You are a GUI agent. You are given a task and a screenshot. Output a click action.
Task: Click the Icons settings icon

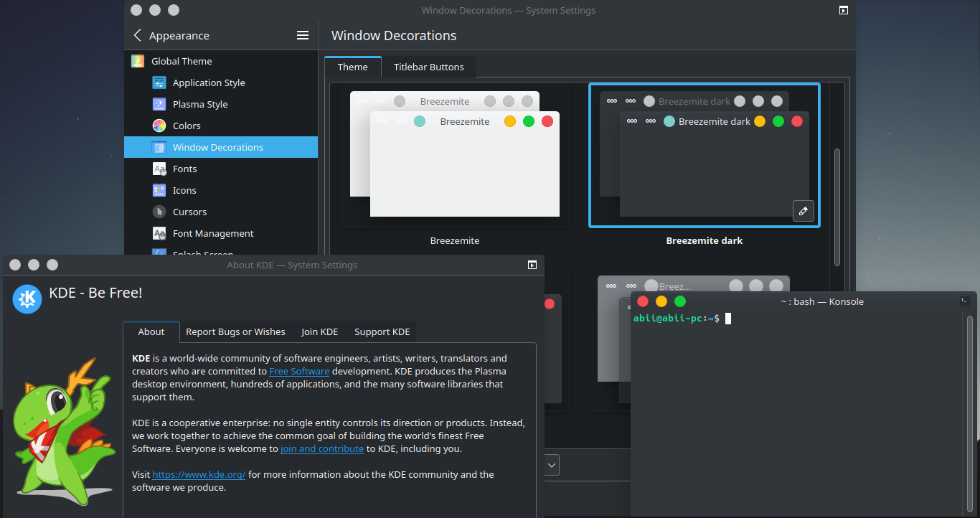click(159, 190)
